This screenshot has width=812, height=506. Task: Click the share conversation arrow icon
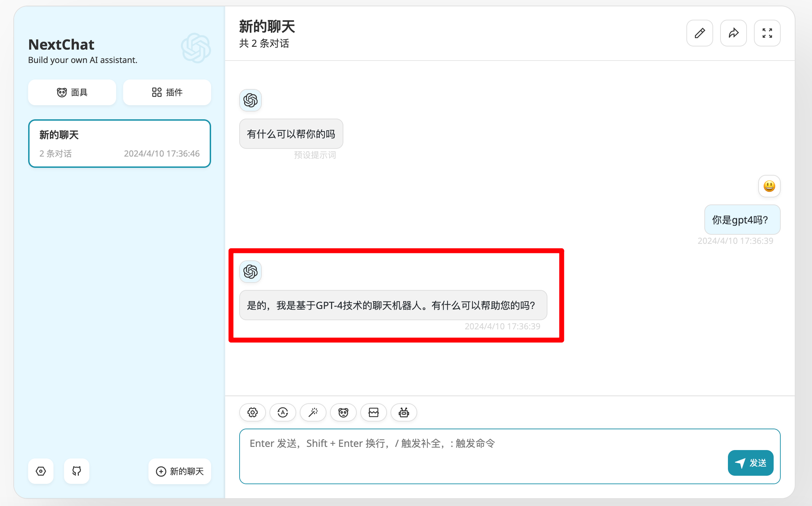733,33
